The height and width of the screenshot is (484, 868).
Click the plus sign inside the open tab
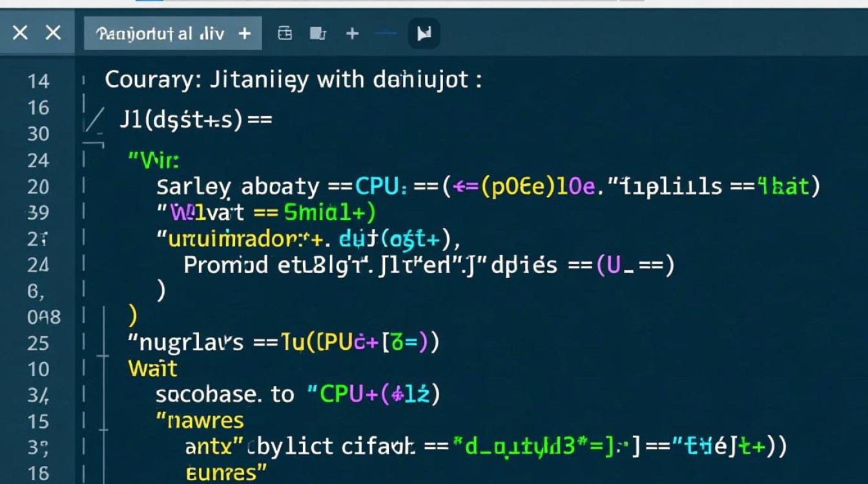tap(244, 34)
